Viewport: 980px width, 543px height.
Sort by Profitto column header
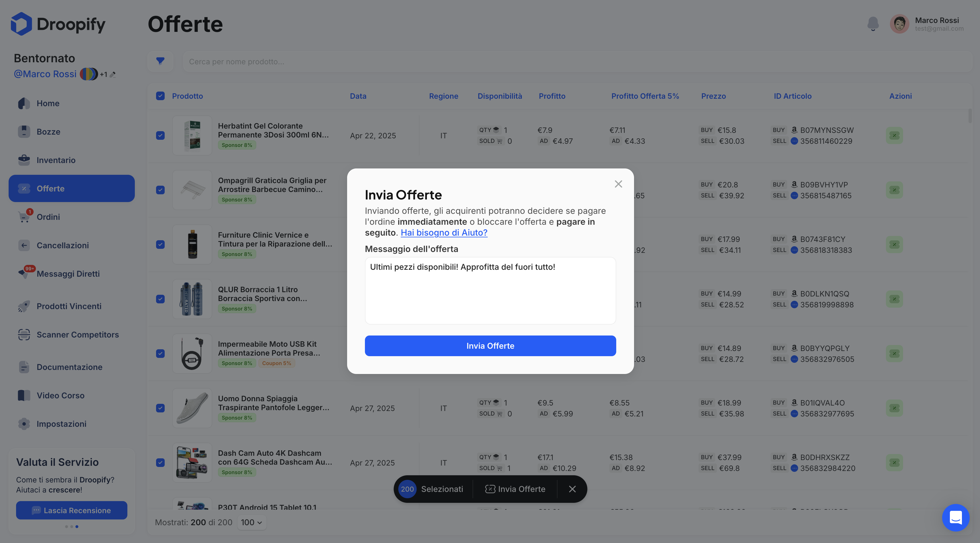tap(552, 96)
